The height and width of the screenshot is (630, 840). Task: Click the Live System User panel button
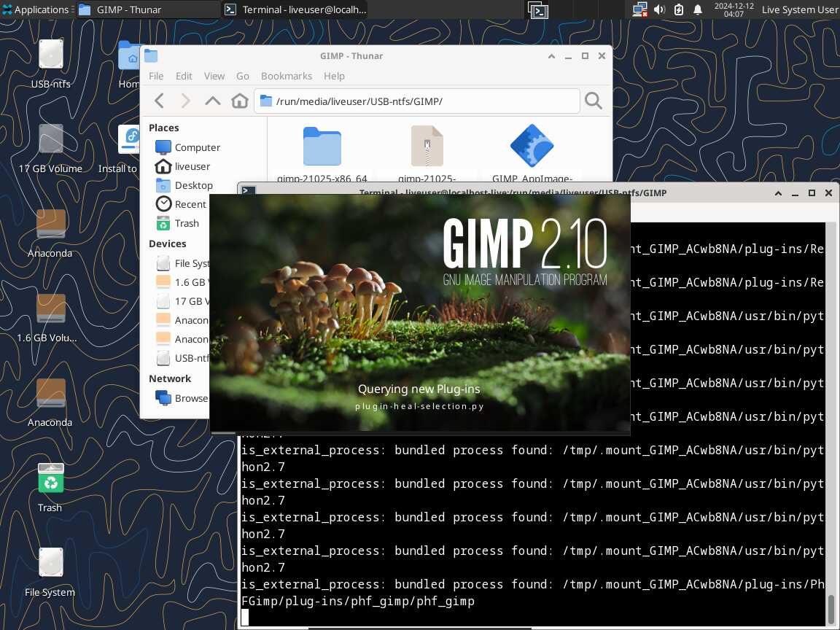(x=800, y=9)
